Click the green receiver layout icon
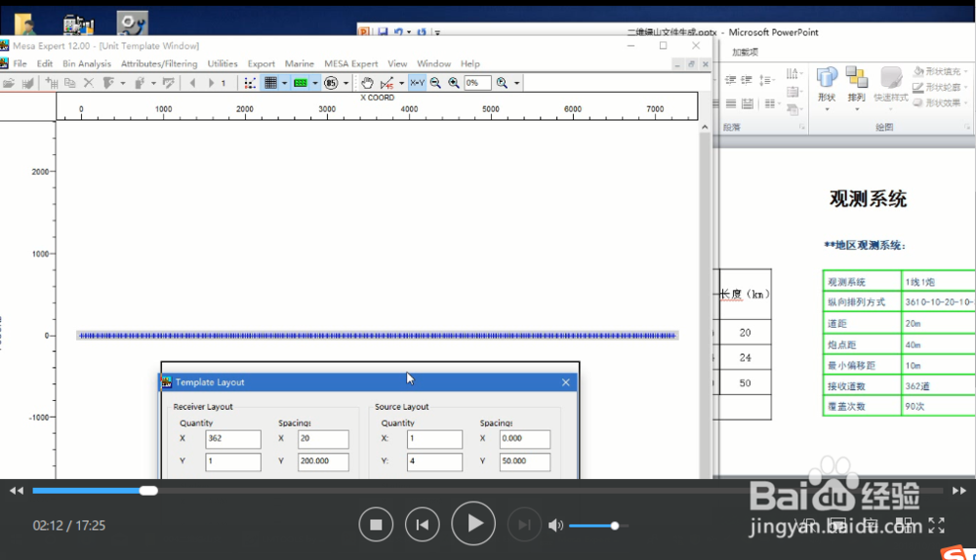 (301, 83)
